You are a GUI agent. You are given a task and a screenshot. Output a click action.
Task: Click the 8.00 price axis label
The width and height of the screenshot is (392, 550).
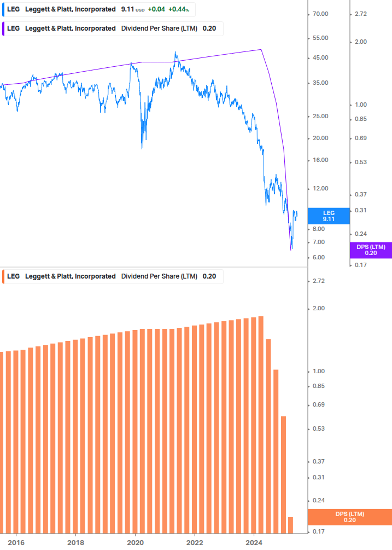tap(318, 229)
